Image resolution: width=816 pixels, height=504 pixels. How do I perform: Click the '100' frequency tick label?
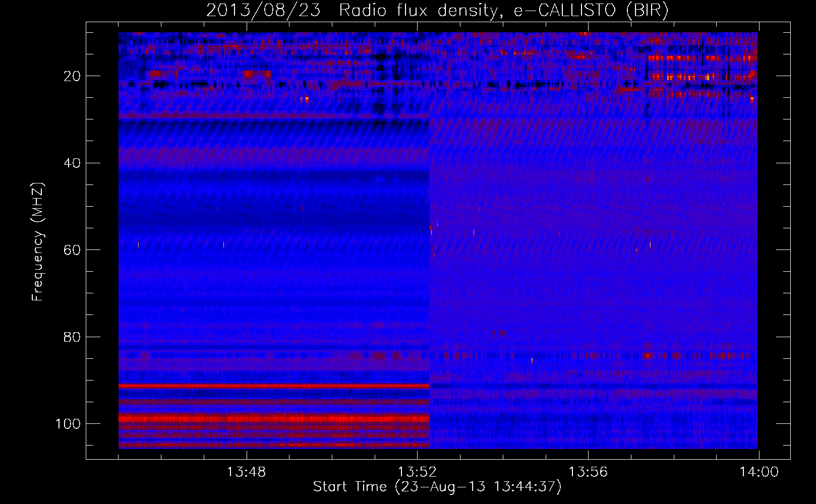68,424
